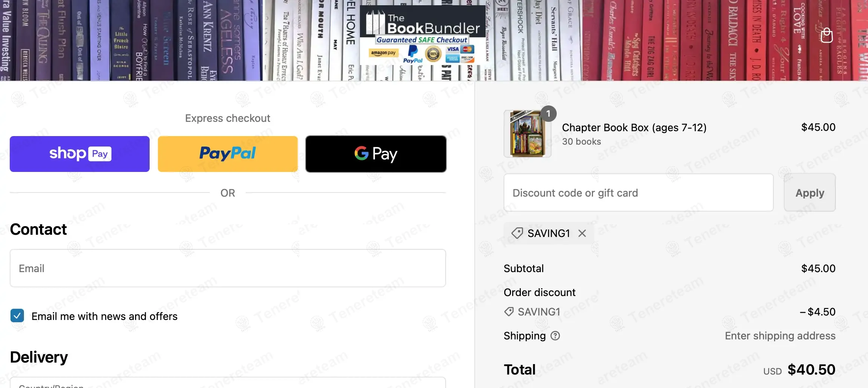Click the Email me with news label text
868x388 pixels.
[104, 316]
